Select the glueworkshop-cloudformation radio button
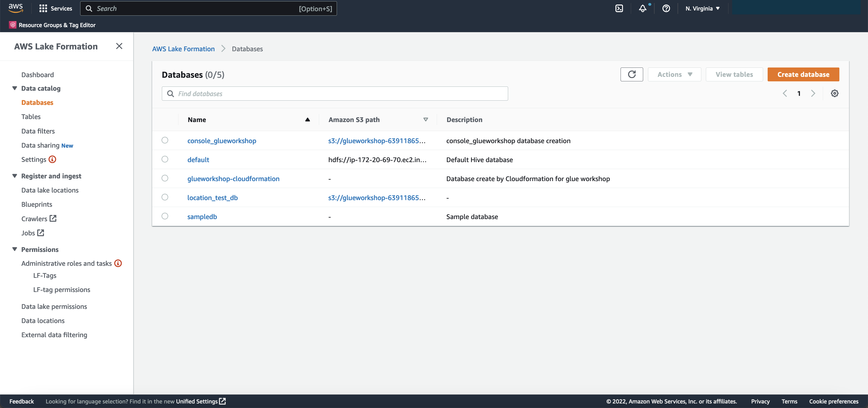868x408 pixels. point(165,178)
